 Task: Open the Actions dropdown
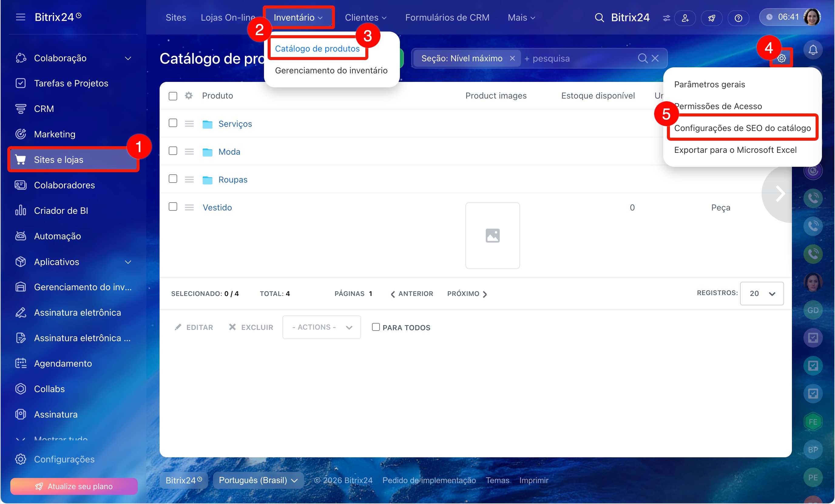click(321, 327)
